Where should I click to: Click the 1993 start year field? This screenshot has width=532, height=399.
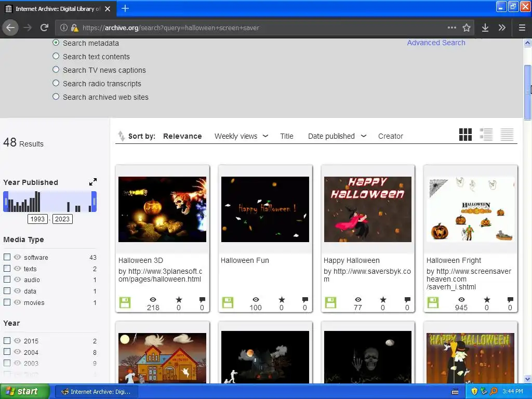coord(37,219)
